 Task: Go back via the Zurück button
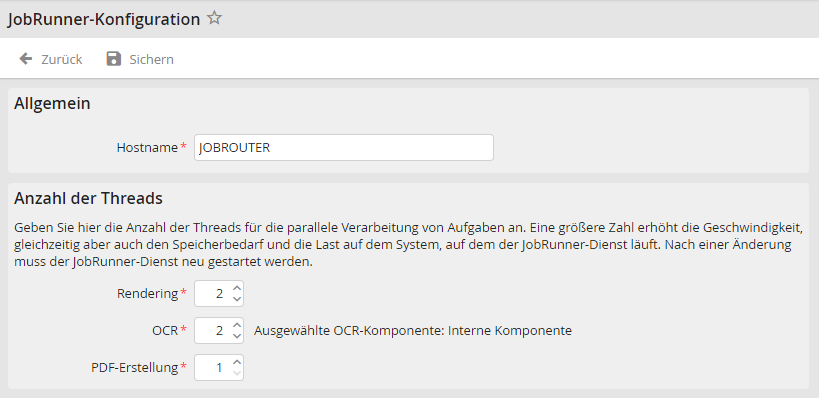(x=51, y=59)
